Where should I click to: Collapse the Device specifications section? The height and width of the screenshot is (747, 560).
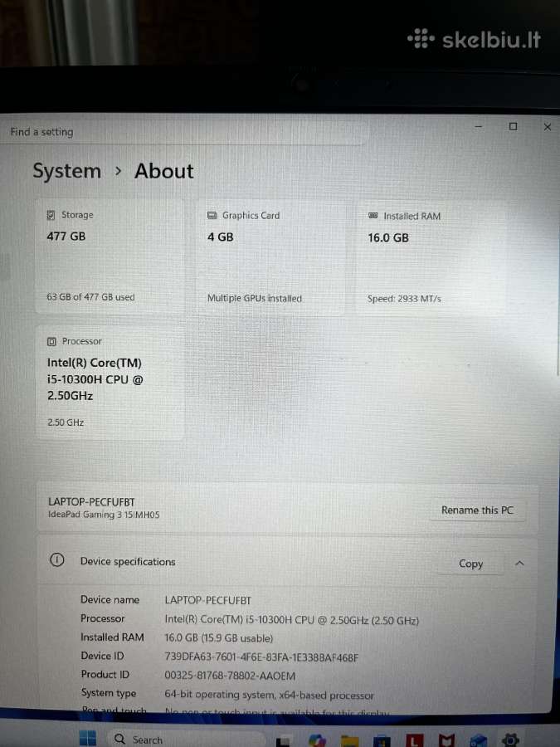[x=519, y=564]
